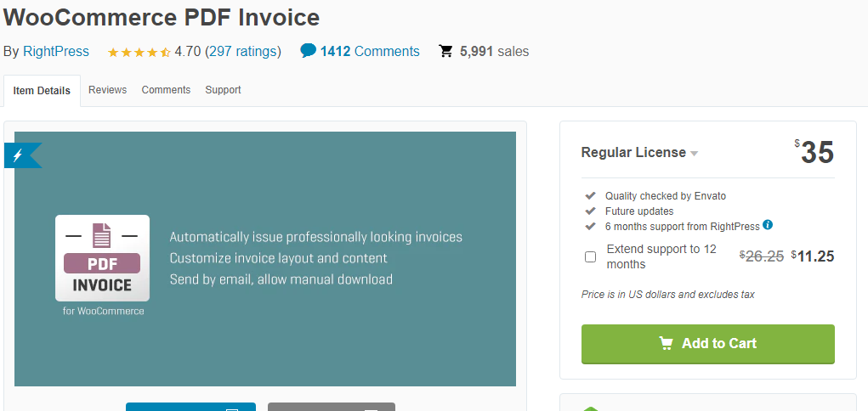
Task: Click the Add to Cart button
Action: point(708,344)
